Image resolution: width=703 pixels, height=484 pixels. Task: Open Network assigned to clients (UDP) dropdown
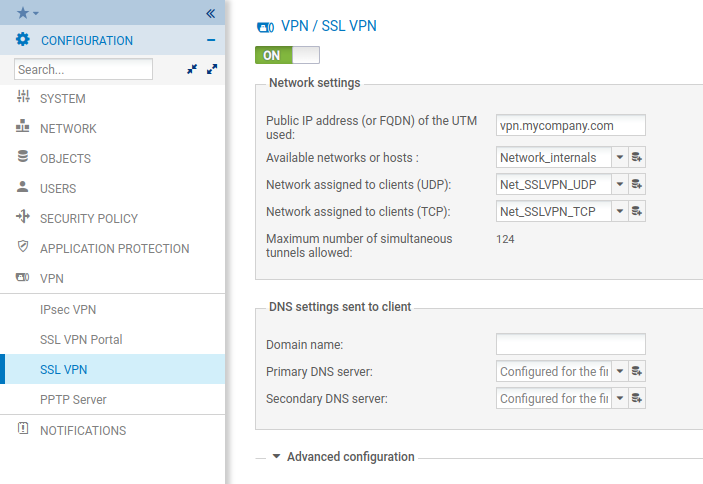[x=619, y=184]
